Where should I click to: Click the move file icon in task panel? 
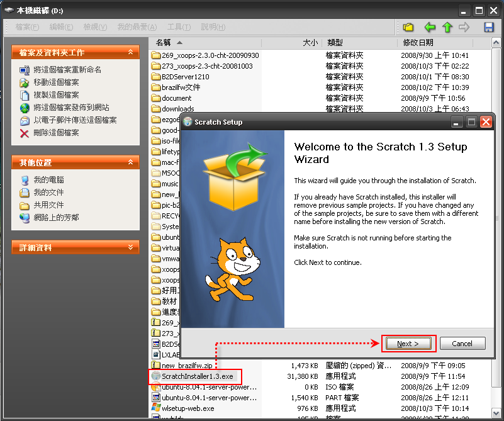tap(25, 82)
